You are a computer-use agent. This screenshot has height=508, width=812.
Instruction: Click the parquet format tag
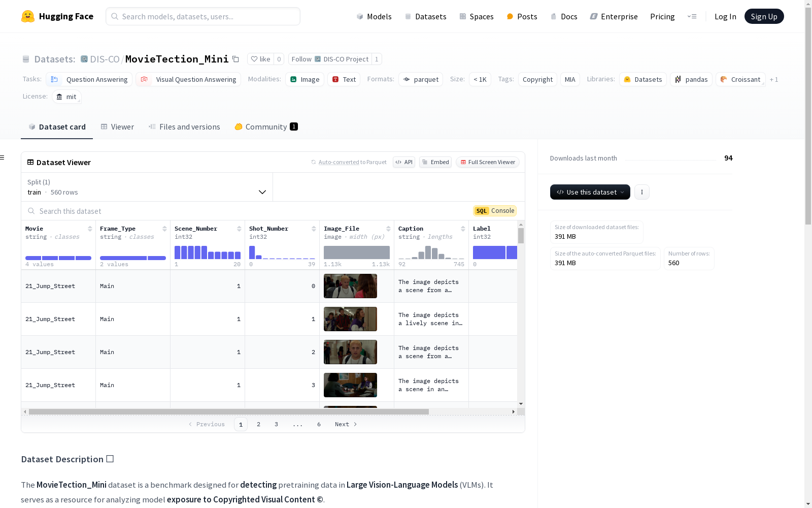tap(421, 79)
